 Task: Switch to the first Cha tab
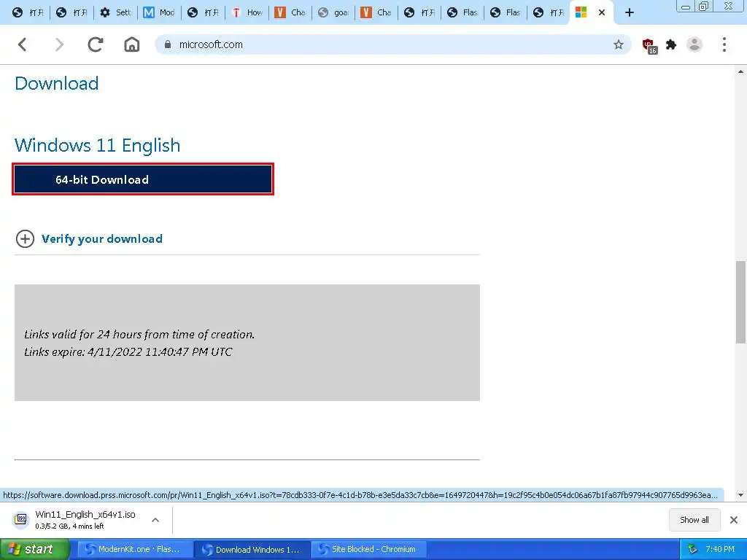(x=290, y=12)
